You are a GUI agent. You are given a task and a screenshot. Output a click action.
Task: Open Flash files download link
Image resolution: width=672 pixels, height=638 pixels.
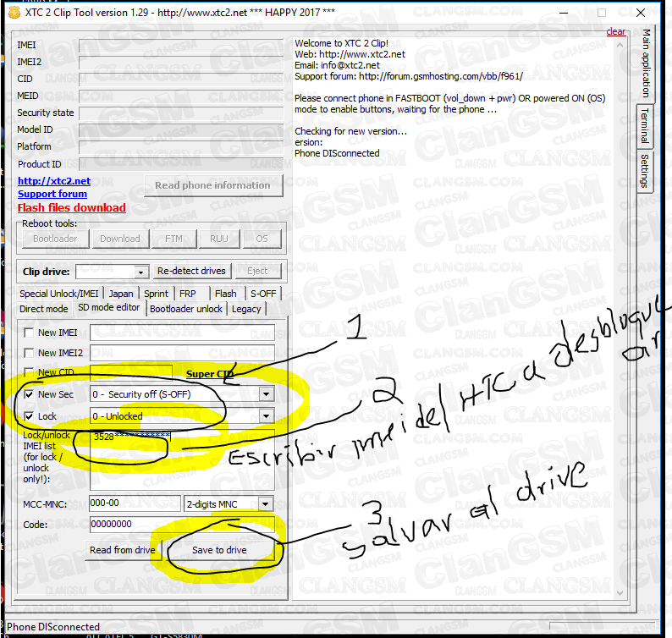(x=72, y=208)
